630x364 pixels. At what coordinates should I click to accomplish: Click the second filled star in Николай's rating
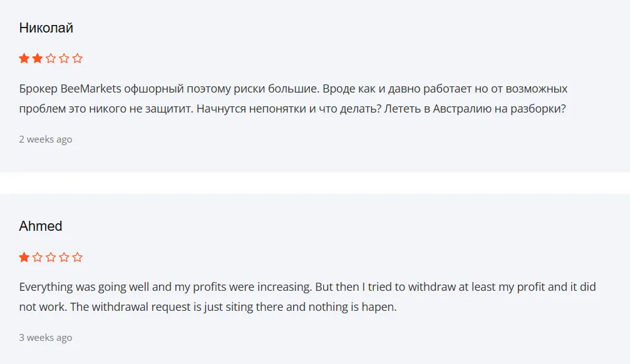coord(36,58)
